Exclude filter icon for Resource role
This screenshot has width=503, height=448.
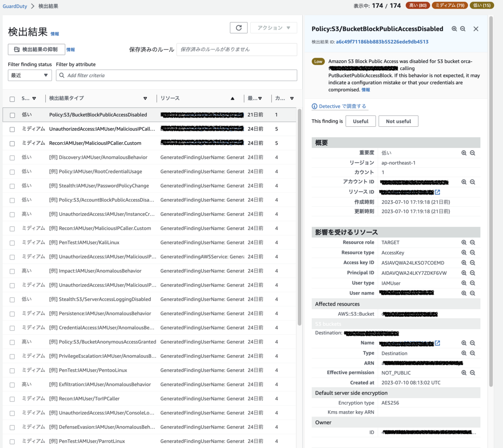point(472,242)
